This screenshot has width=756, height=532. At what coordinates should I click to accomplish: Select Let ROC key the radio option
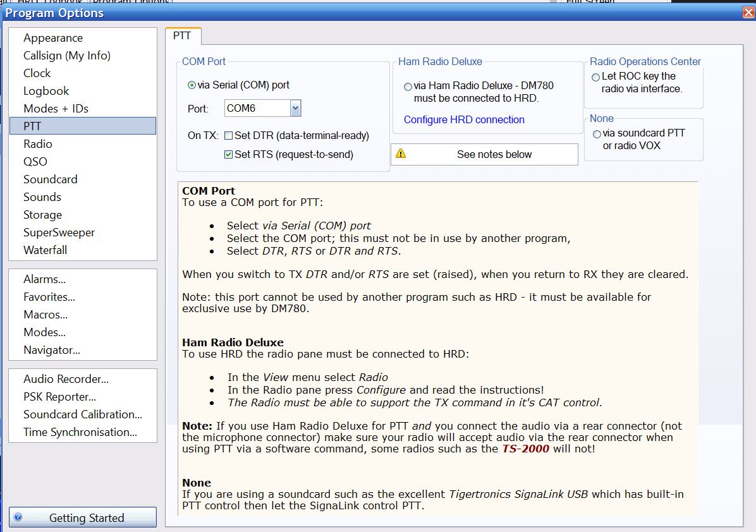tap(596, 77)
